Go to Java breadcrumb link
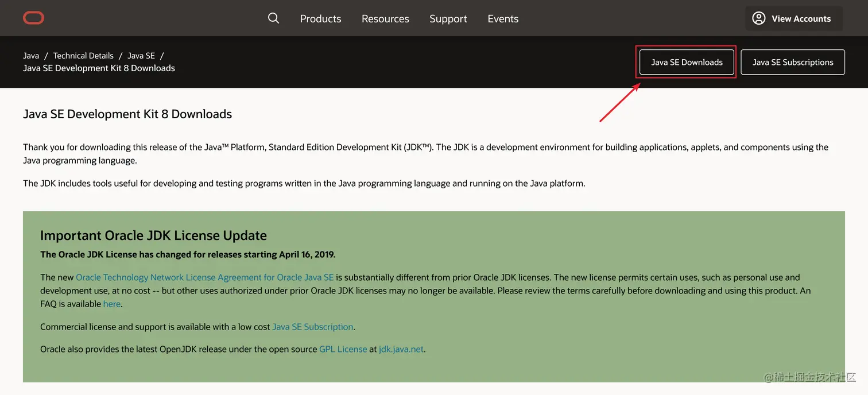 click(x=31, y=56)
